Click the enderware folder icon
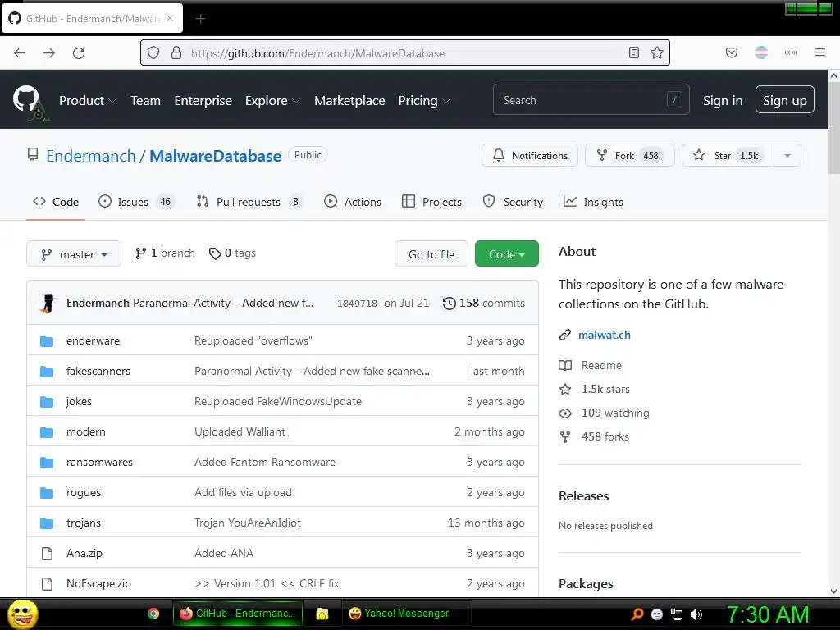 coord(47,340)
